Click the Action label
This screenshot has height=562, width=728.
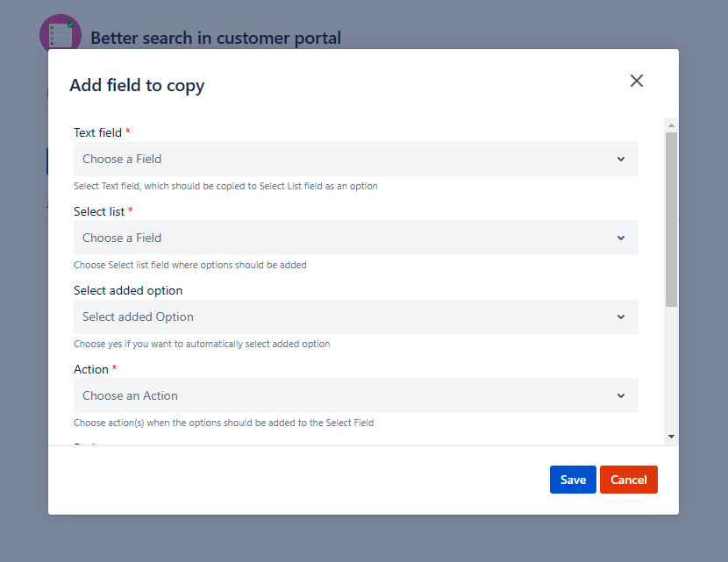91,369
